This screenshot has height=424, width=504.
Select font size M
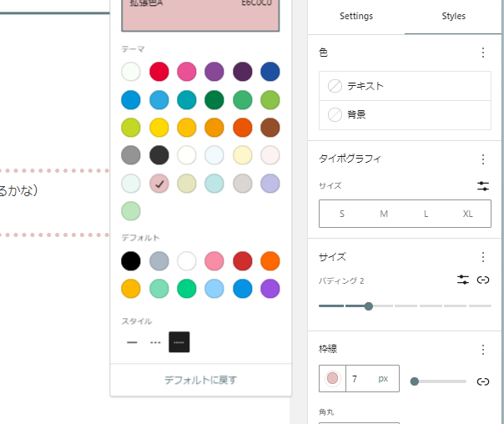[x=384, y=214]
